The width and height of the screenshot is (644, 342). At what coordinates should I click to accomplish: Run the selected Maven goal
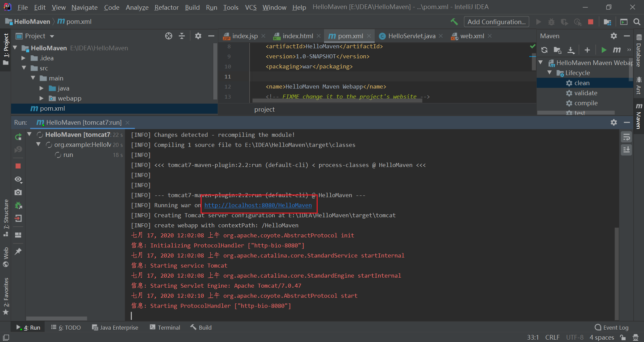point(603,50)
